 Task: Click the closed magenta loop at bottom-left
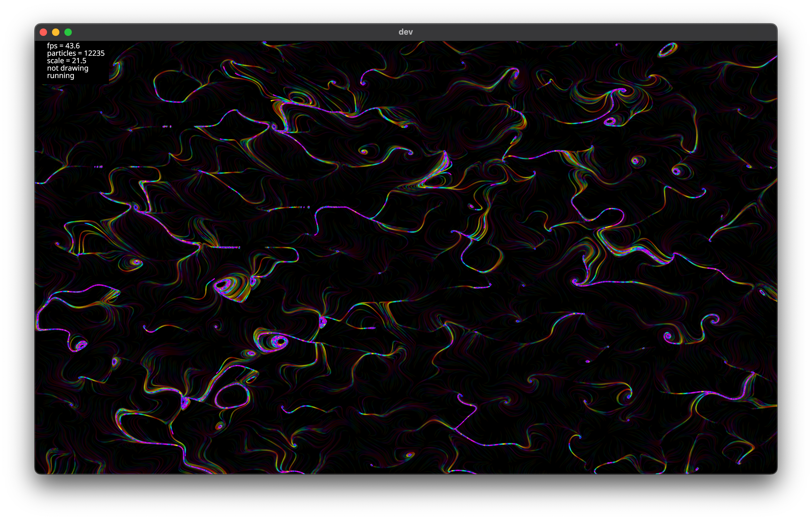(232, 396)
